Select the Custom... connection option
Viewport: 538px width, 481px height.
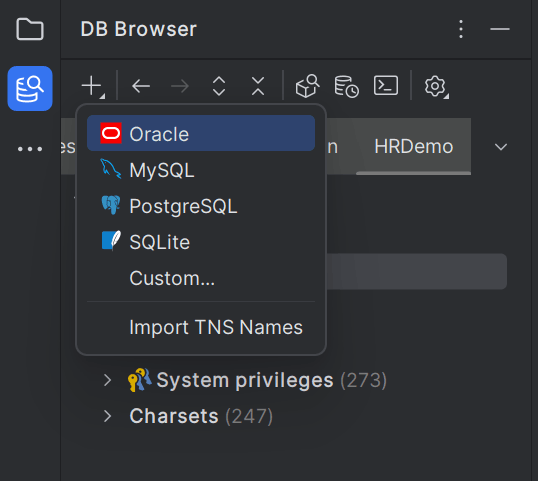pos(201,278)
